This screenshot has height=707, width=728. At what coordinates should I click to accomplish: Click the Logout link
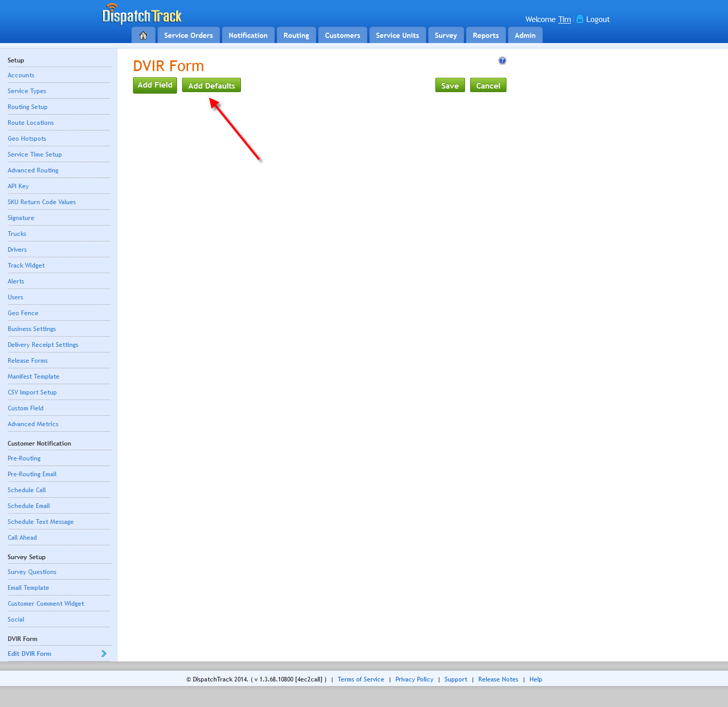coord(598,19)
